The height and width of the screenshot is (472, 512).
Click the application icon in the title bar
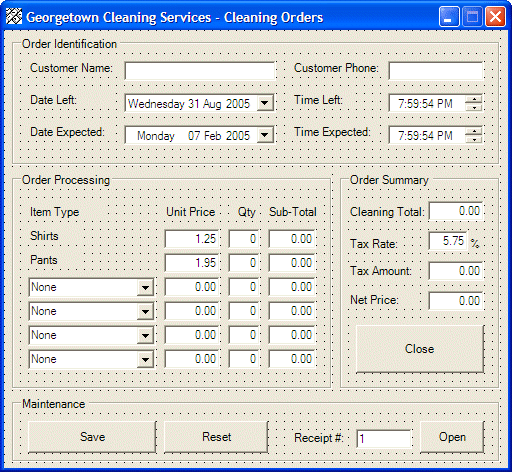point(14,17)
